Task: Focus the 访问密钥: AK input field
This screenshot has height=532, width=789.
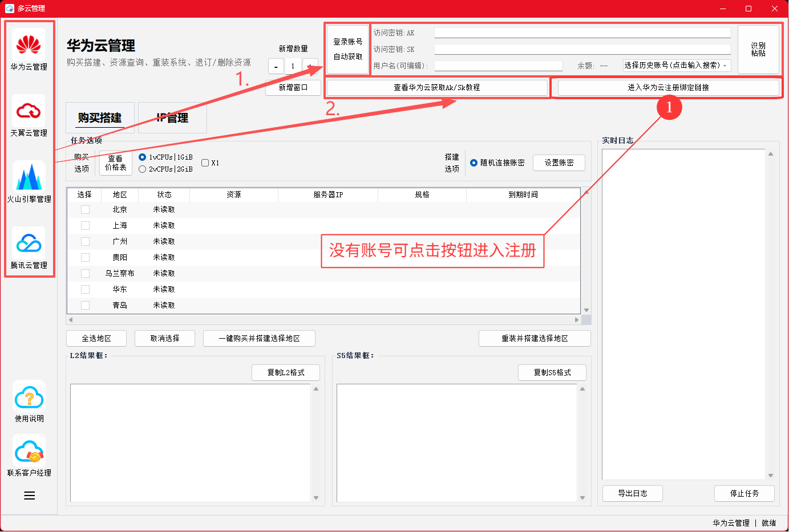Action: click(x=582, y=33)
